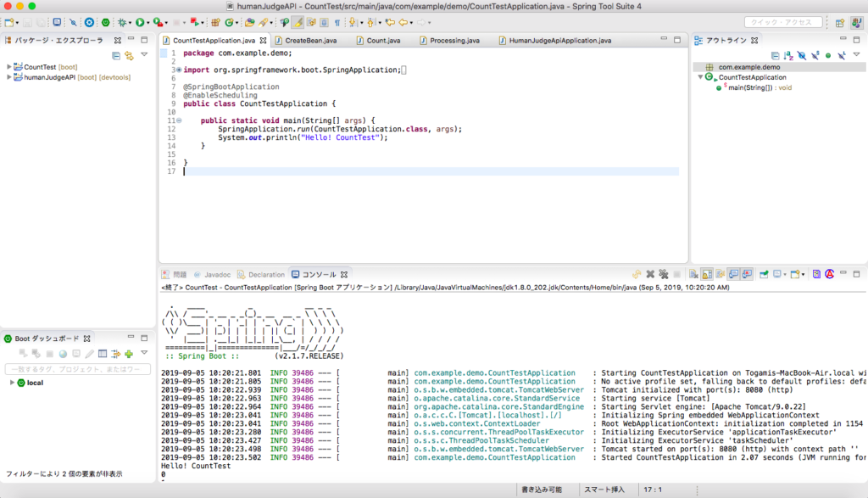The image size is (868, 498).
Task: Click the green plus icon in Boot Dashboard
Action: (129, 354)
